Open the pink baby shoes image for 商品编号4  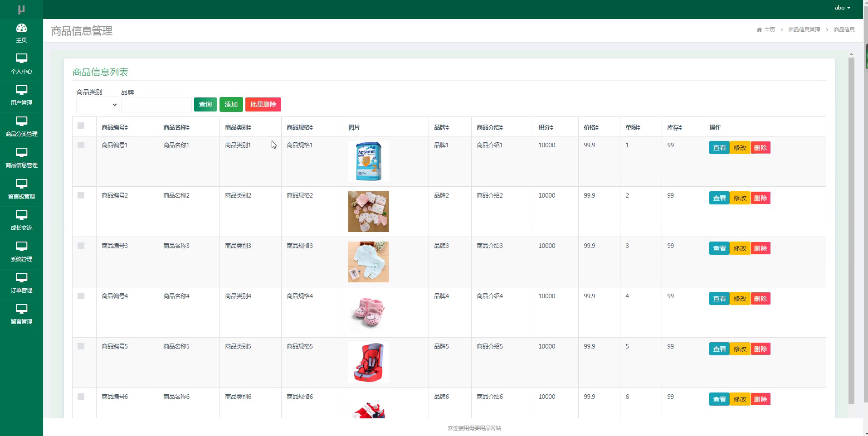369,312
